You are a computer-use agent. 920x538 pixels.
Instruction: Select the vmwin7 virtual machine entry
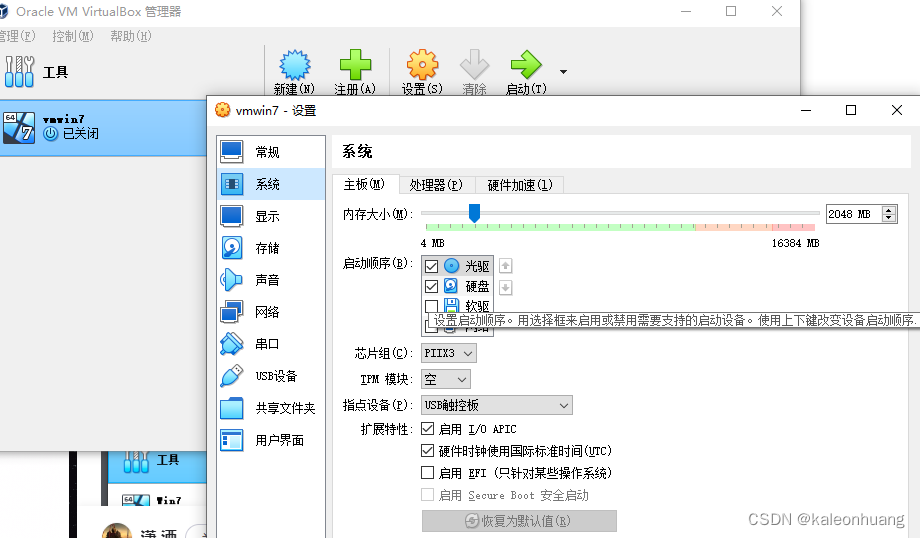(103, 127)
